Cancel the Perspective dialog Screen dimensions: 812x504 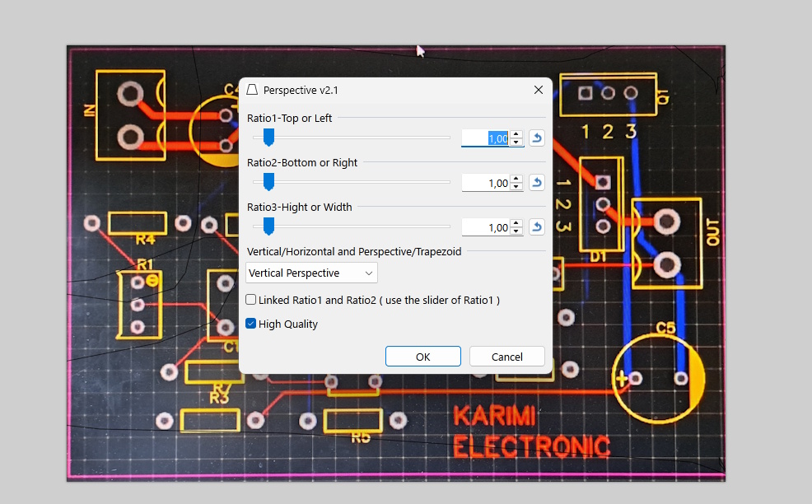[x=506, y=357]
